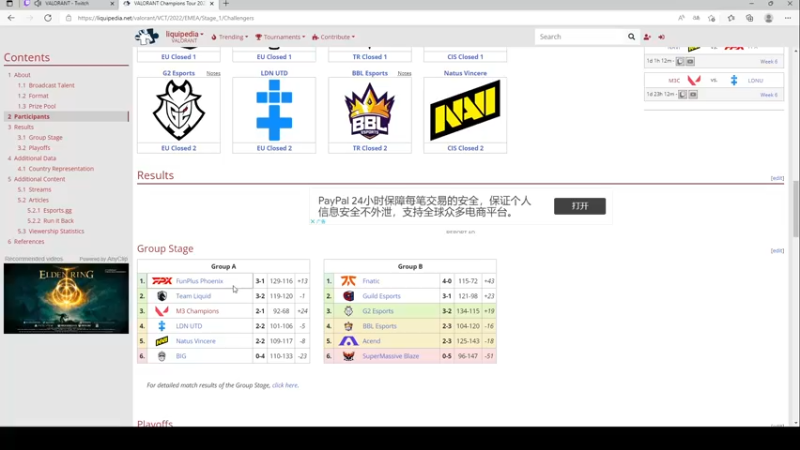Click the Natus Vincere NAVI logo
Image resolution: width=800 pixels, height=450 pixels.
[465, 110]
